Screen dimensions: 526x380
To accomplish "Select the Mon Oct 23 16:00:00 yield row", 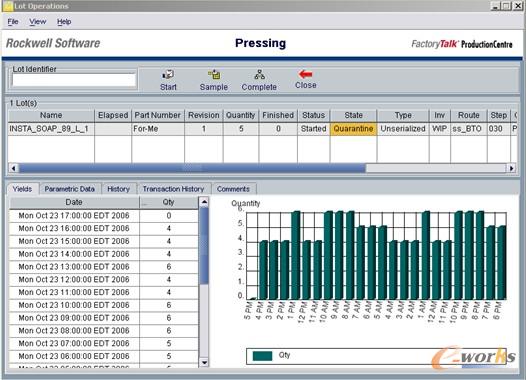I will click(x=104, y=228).
